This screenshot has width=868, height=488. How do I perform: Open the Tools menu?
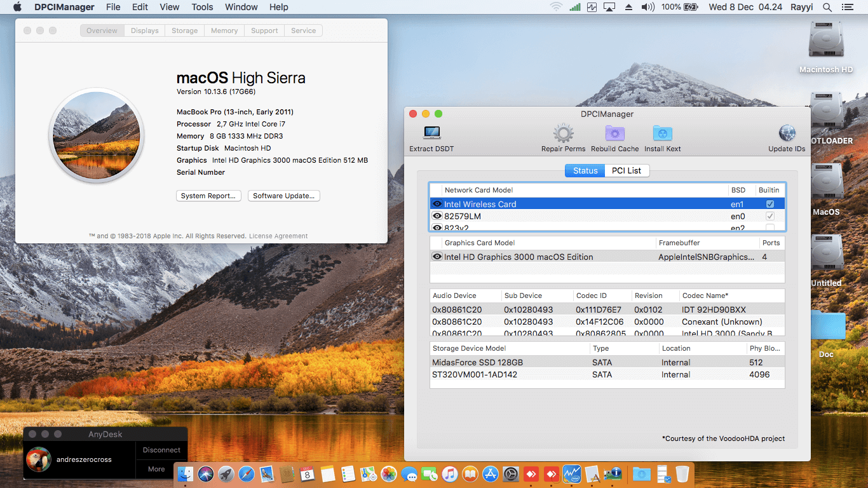click(x=202, y=7)
